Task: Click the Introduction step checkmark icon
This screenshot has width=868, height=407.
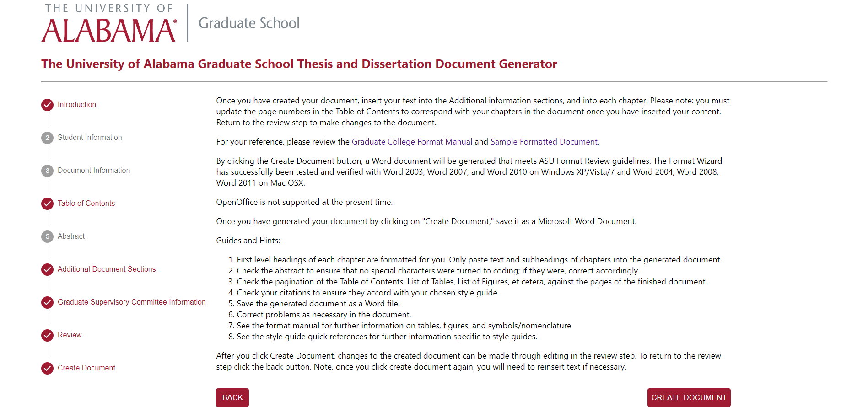Action: point(47,105)
